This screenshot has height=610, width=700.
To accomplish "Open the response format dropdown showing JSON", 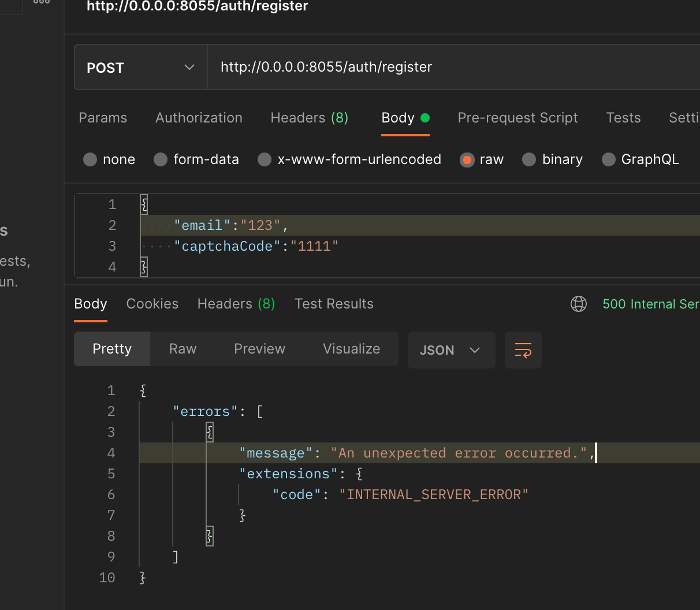I will pos(451,350).
